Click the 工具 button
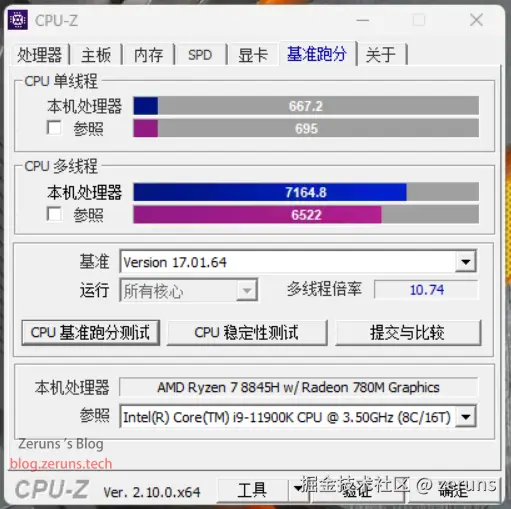511x509 pixels. [252, 489]
